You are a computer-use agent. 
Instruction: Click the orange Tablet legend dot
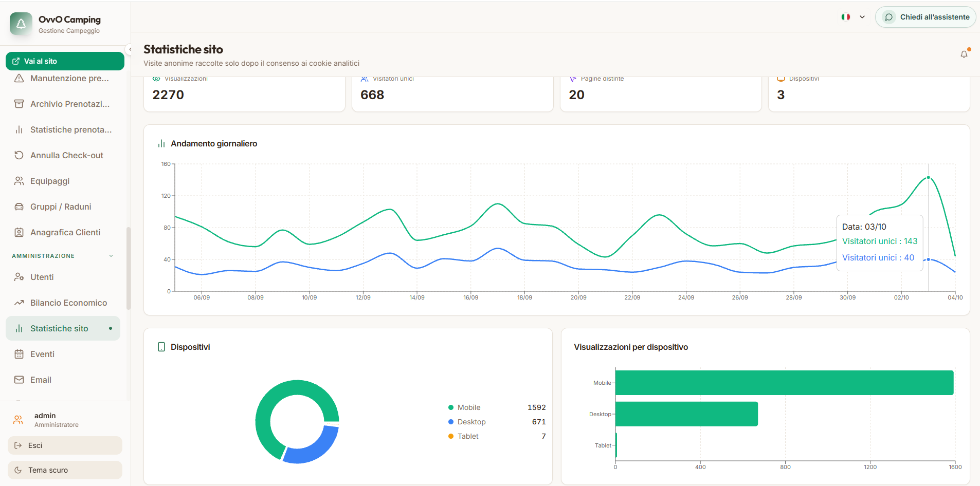click(x=451, y=436)
